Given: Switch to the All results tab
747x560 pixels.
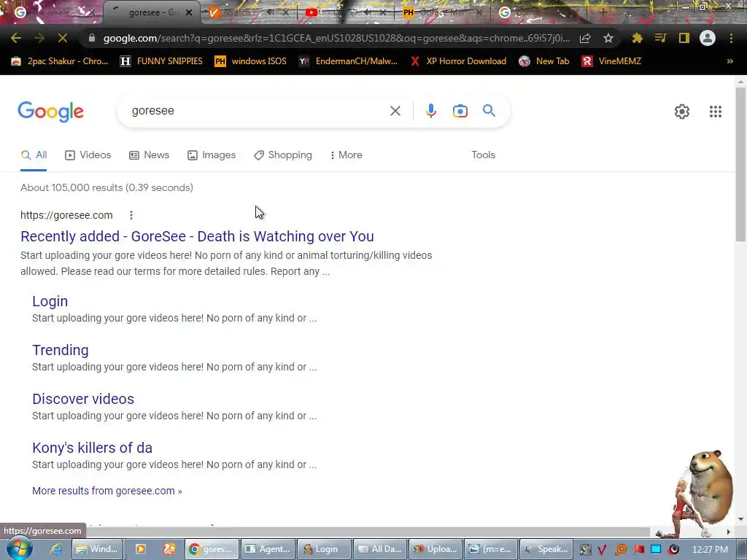Looking at the screenshot, I should coord(34,155).
